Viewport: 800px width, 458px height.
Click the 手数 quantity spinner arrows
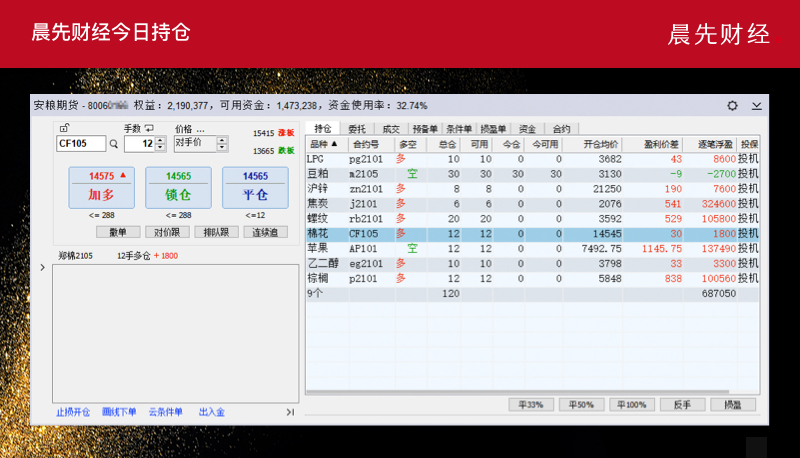tap(161, 144)
